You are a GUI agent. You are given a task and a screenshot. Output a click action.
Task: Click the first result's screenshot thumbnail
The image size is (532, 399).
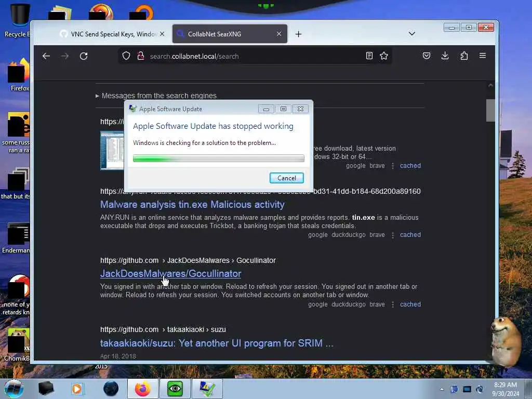tap(112, 151)
